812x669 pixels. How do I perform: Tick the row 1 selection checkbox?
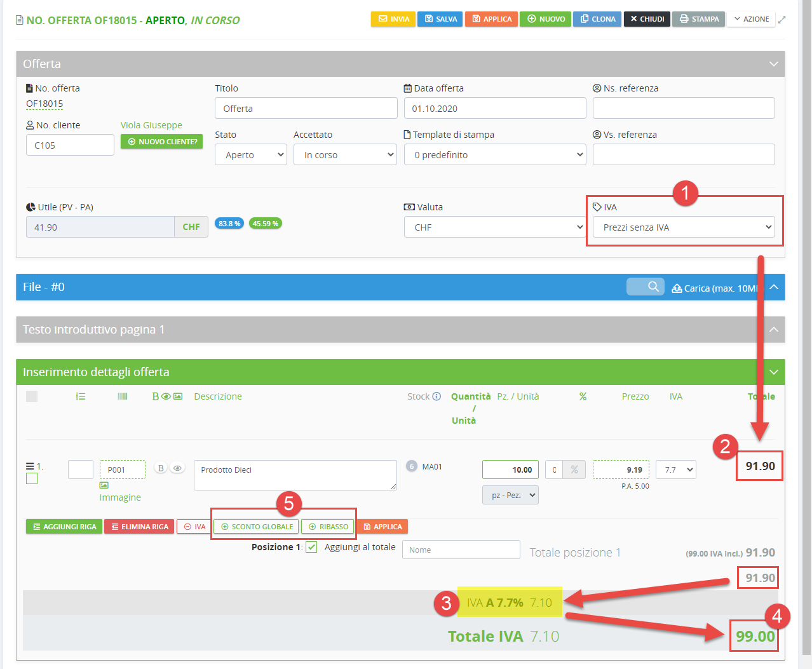[x=32, y=478]
